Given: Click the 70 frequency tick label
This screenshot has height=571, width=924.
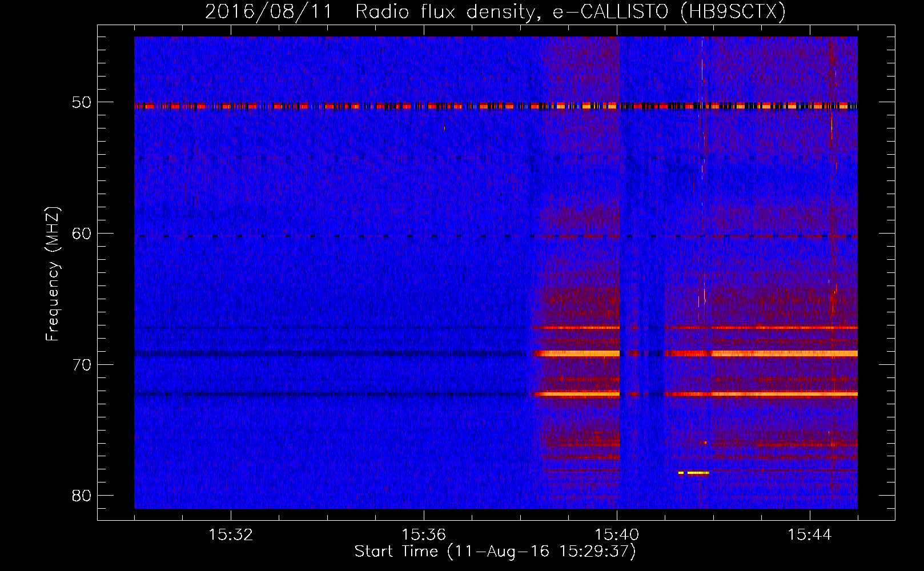Looking at the screenshot, I should [x=82, y=365].
